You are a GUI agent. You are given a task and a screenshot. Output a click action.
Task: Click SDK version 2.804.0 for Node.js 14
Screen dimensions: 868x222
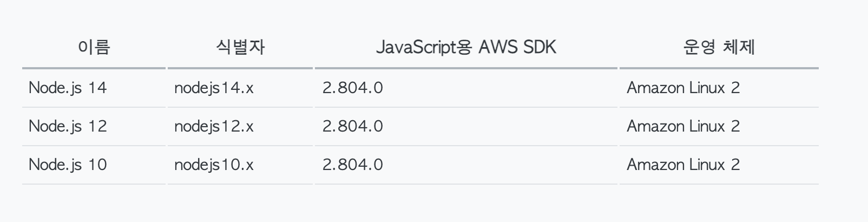pyautogui.click(x=353, y=88)
